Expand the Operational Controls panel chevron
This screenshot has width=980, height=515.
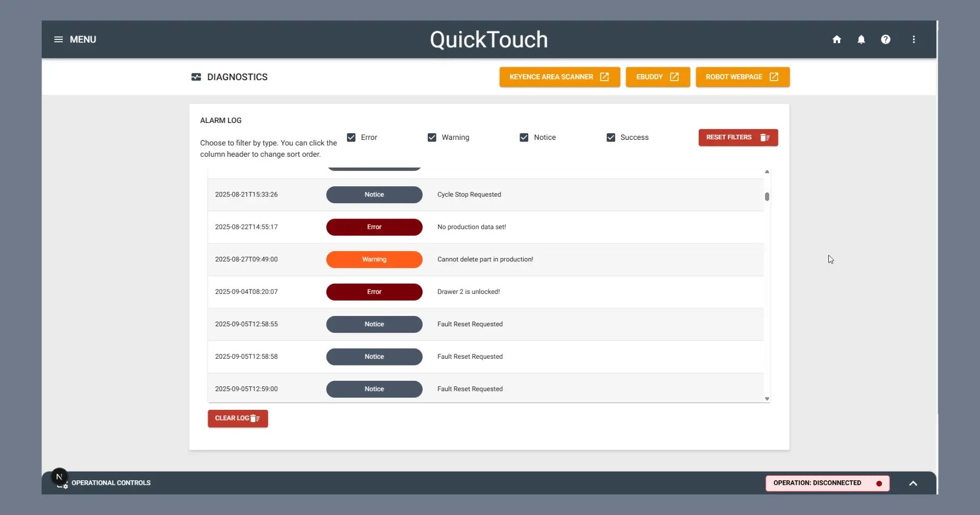pos(913,483)
